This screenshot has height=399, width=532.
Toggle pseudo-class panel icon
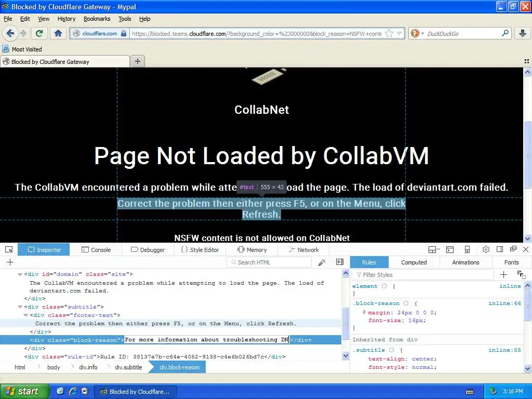coord(521,274)
